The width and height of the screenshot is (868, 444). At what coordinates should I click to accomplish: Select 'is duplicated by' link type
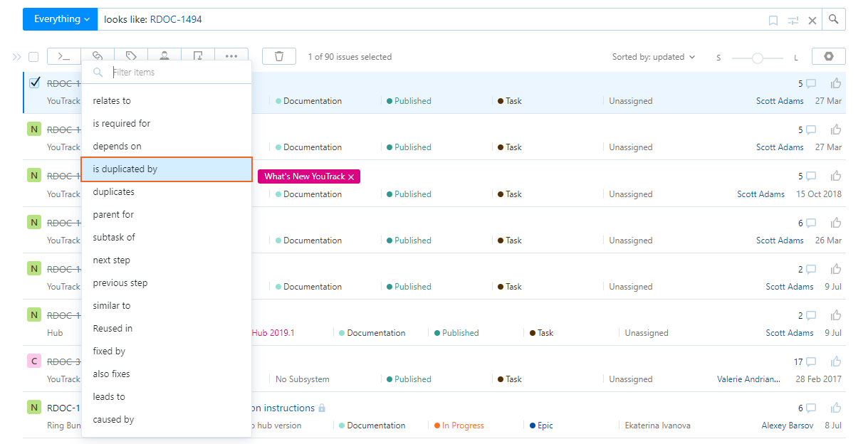tap(167, 169)
